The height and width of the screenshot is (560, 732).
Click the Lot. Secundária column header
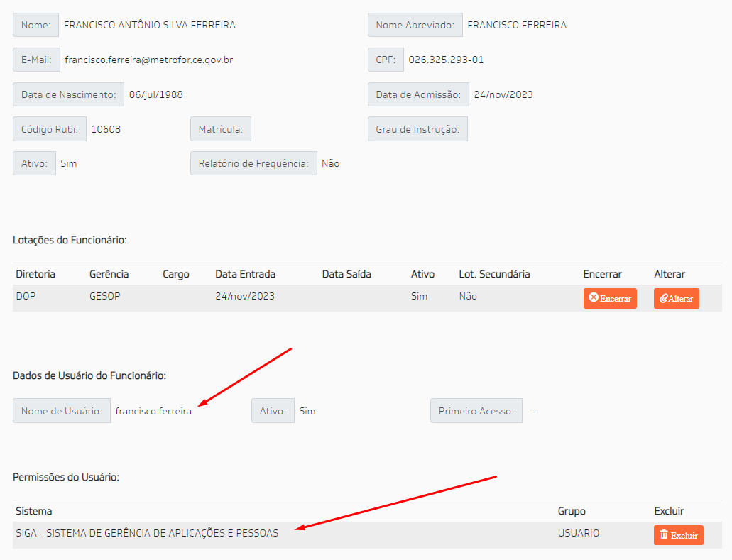click(x=494, y=275)
